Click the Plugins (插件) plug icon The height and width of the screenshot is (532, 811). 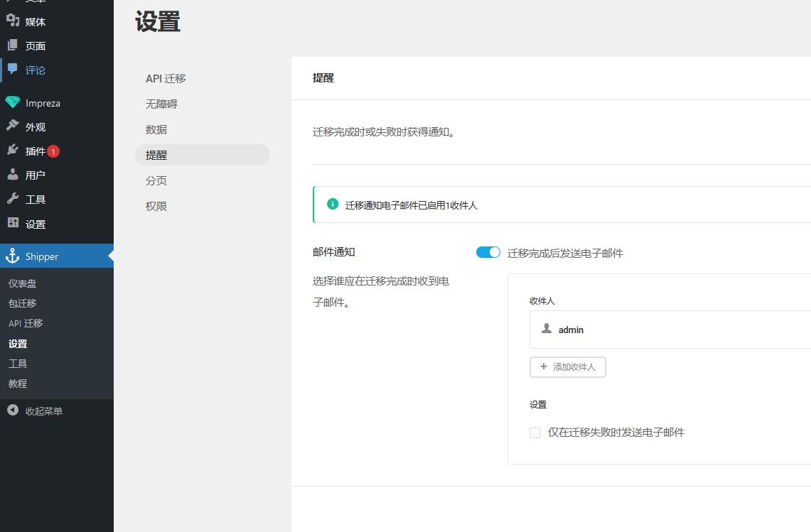coord(13,151)
